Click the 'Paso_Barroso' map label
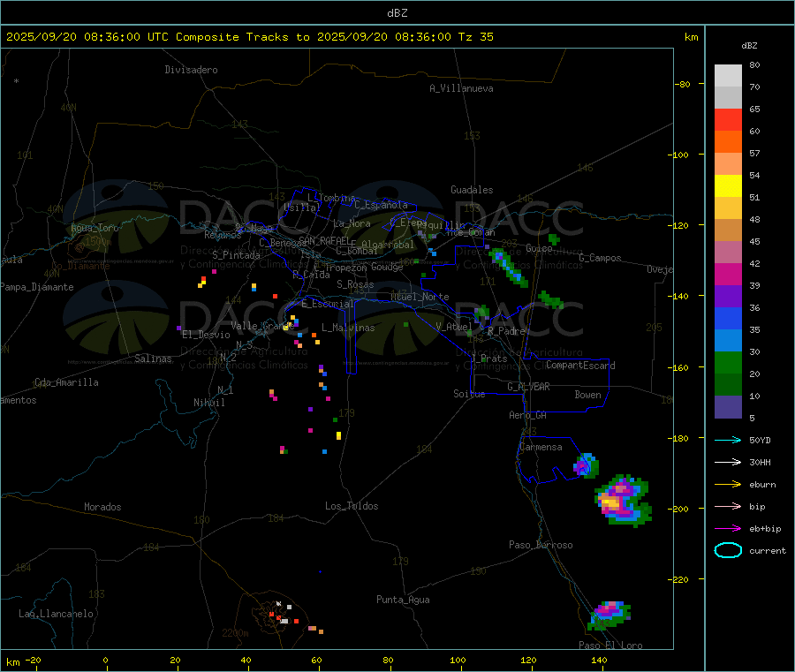The height and width of the screenshot is (672, 795). tap(541, 545)
